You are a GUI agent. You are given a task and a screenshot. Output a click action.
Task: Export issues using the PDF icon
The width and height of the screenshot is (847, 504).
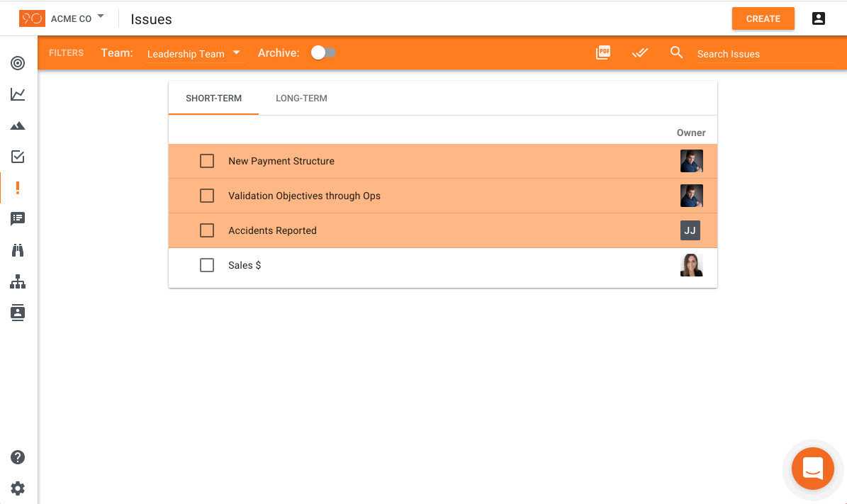(x=603, y=52)
